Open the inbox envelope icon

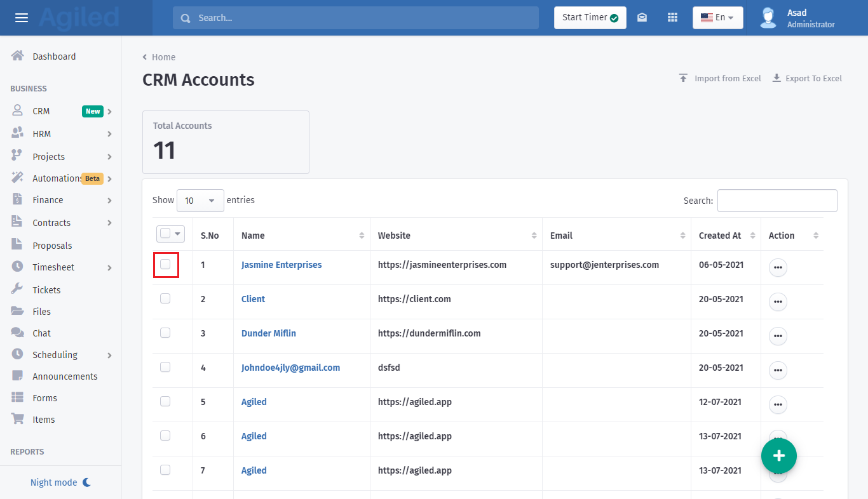642,18
